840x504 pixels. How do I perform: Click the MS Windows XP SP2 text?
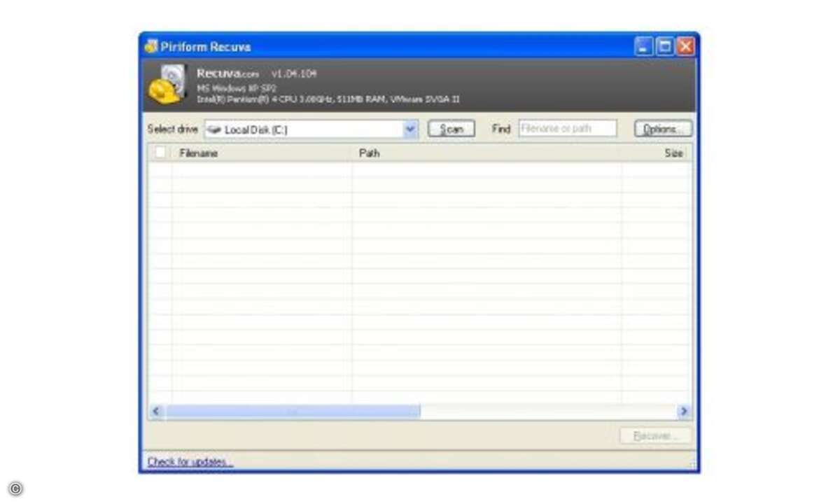pyautogui.click(x=236, y=88)
